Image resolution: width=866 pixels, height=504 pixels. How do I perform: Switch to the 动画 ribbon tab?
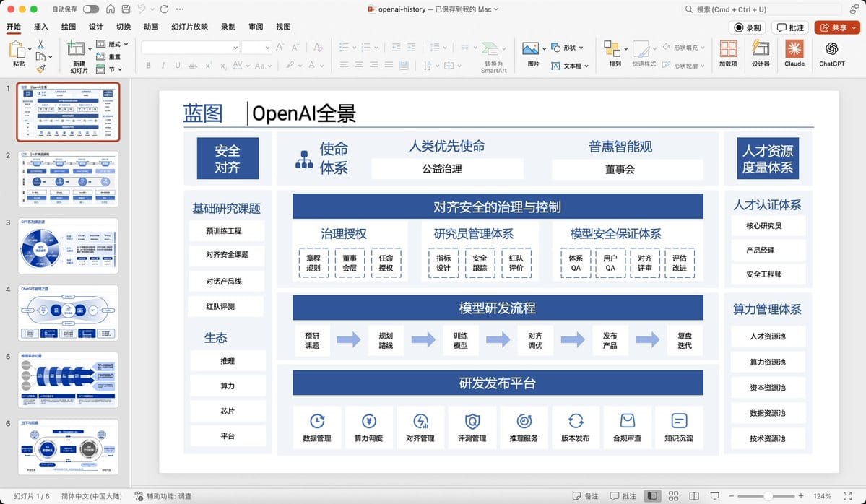click(151, 27)
